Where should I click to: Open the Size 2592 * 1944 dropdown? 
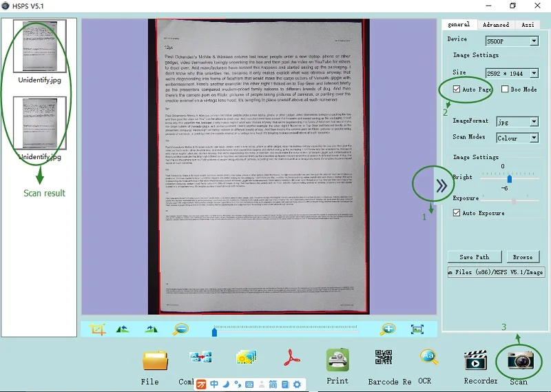click(x=512, y=73)
